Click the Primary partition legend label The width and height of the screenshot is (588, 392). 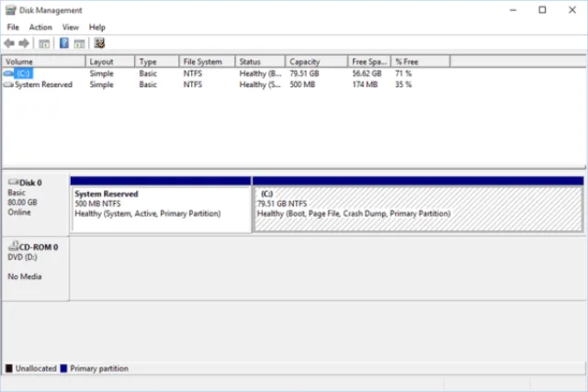(x=99, y=368)
